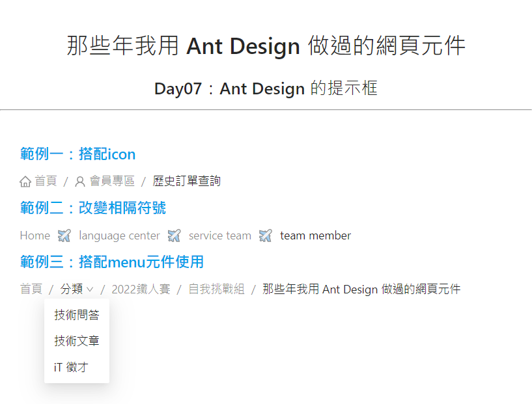Click the 分類 breadcrumb label
This screenshot has width=532, height=404.
coord(72,289)
